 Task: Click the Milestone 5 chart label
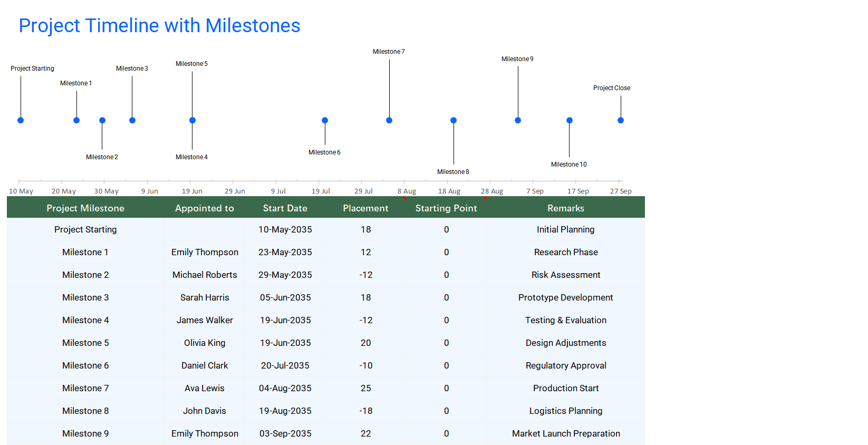click(x=191, y=64)
